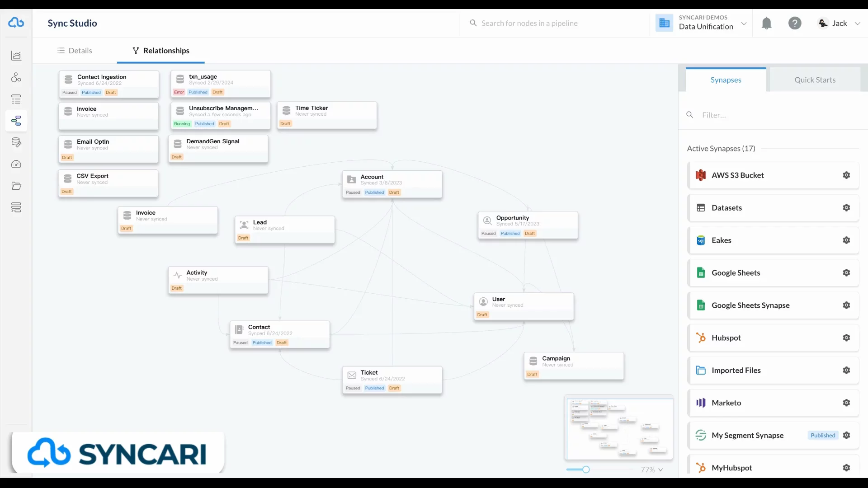Viewport: 868px width, 488px height.
Task: Click the Syncari cloud logo in sidebar
Action: (x=16, y=23)
